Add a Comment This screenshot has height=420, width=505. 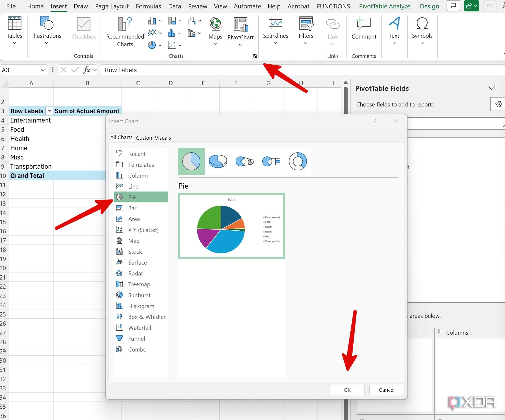tap(363, 29)
